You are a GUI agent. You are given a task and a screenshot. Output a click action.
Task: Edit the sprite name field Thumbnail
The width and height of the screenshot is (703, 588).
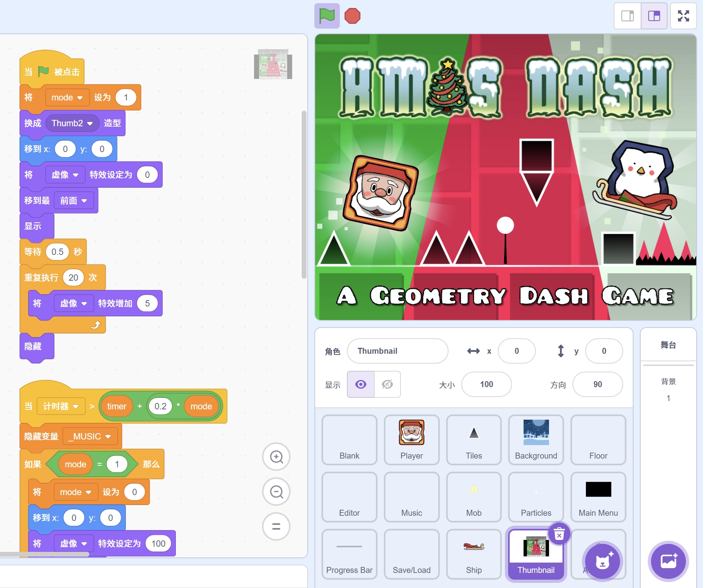(x=397, y=351)
